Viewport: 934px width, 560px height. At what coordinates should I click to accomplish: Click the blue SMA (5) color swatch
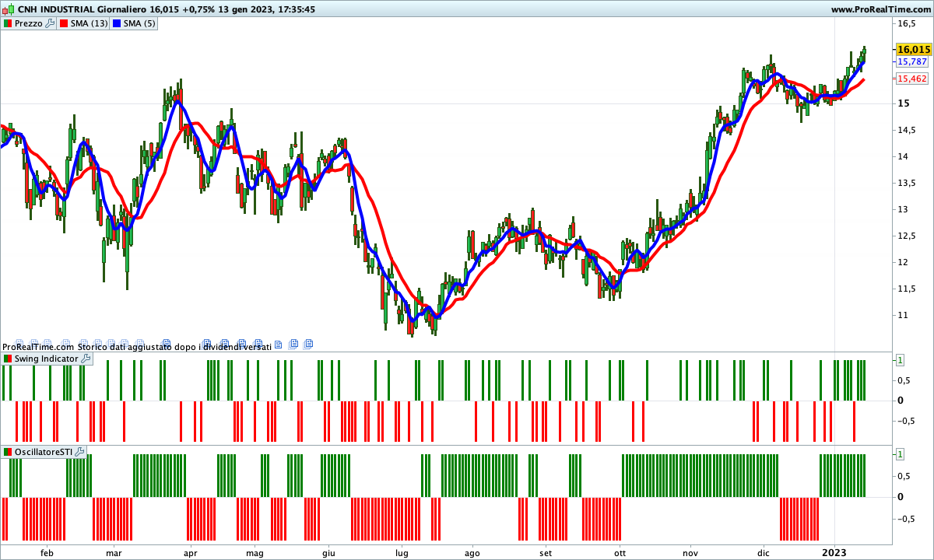coord(117,23)
